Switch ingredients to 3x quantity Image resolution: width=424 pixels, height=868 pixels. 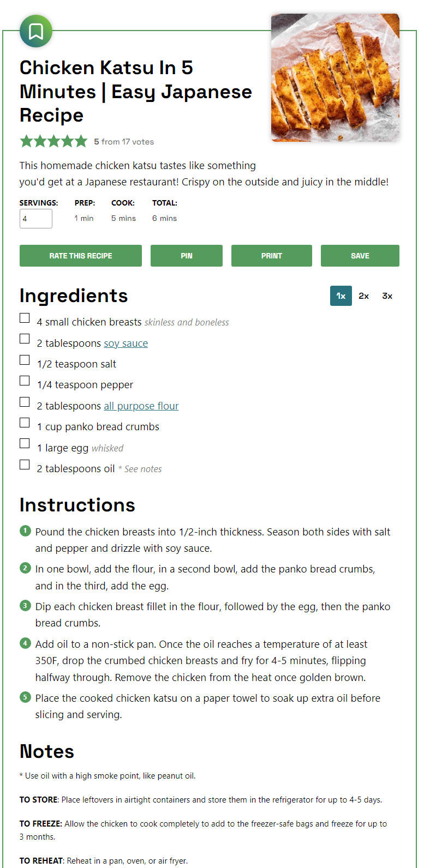(x=387, y=296)
